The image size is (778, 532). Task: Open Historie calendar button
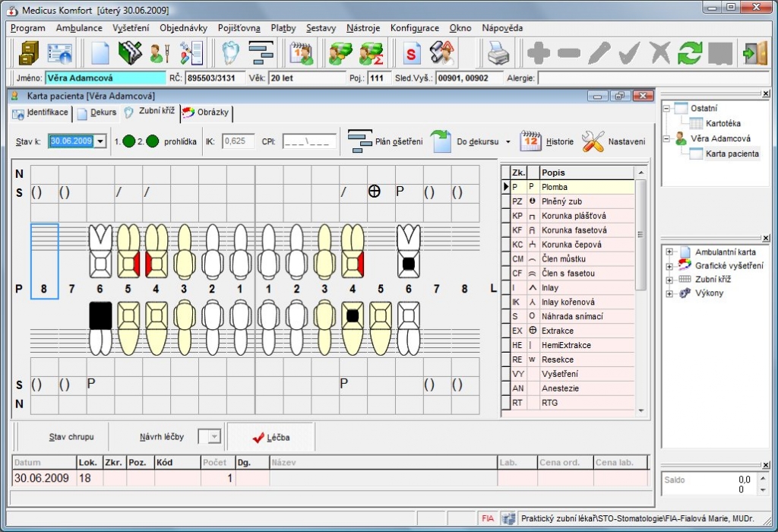(546, 141)
